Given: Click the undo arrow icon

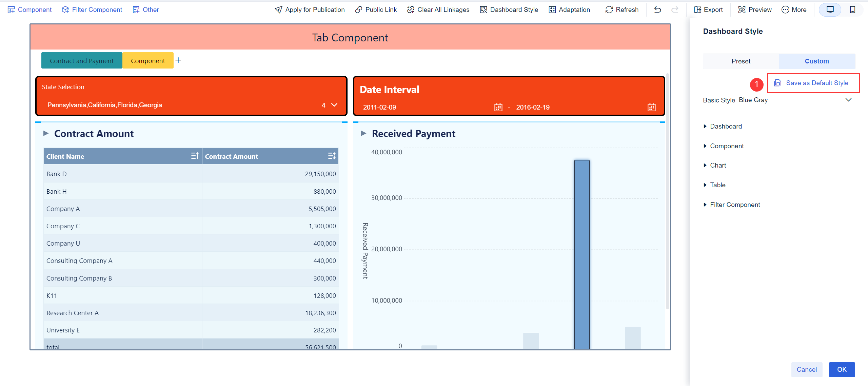Looking at the screenshot, I should (x=657, y=10).
